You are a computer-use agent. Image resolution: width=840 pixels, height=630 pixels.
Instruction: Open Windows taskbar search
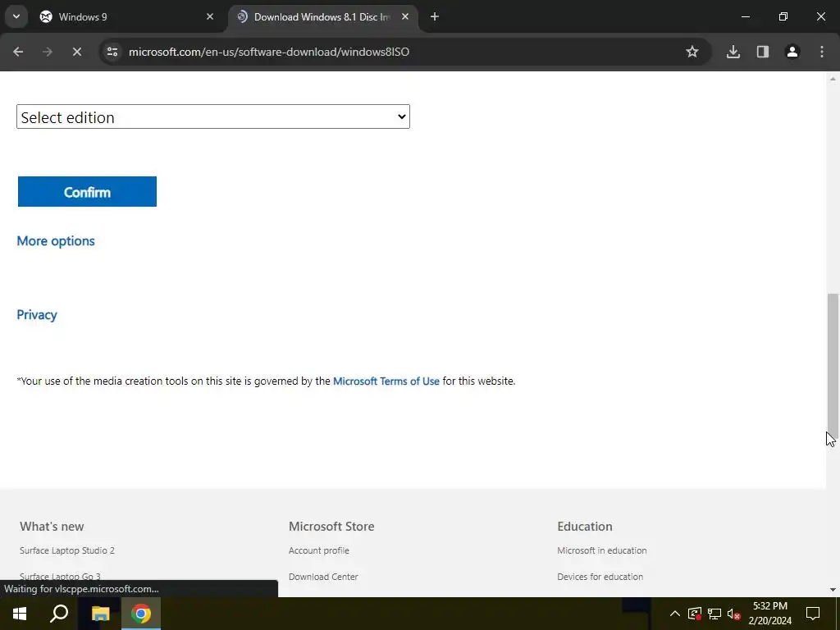59,614
